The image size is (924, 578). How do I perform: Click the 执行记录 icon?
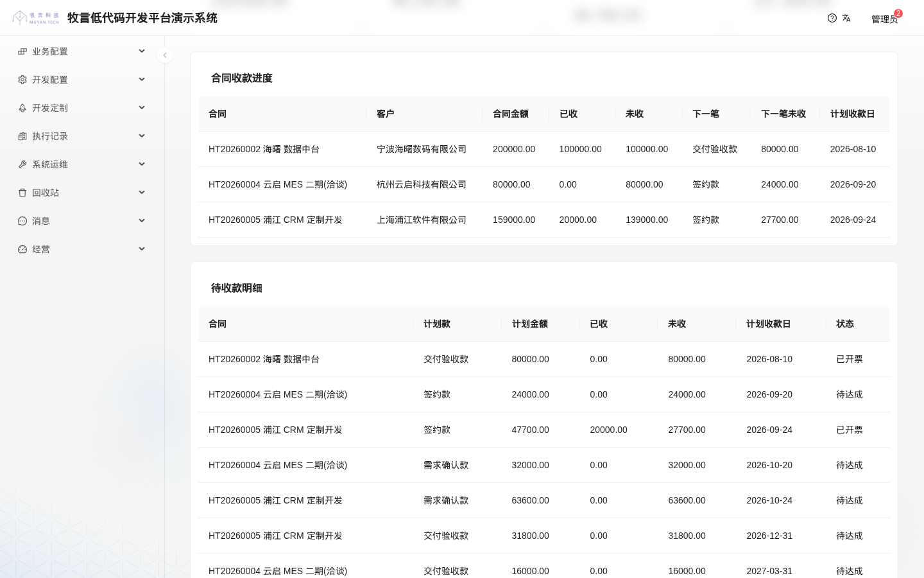(22, 136)
